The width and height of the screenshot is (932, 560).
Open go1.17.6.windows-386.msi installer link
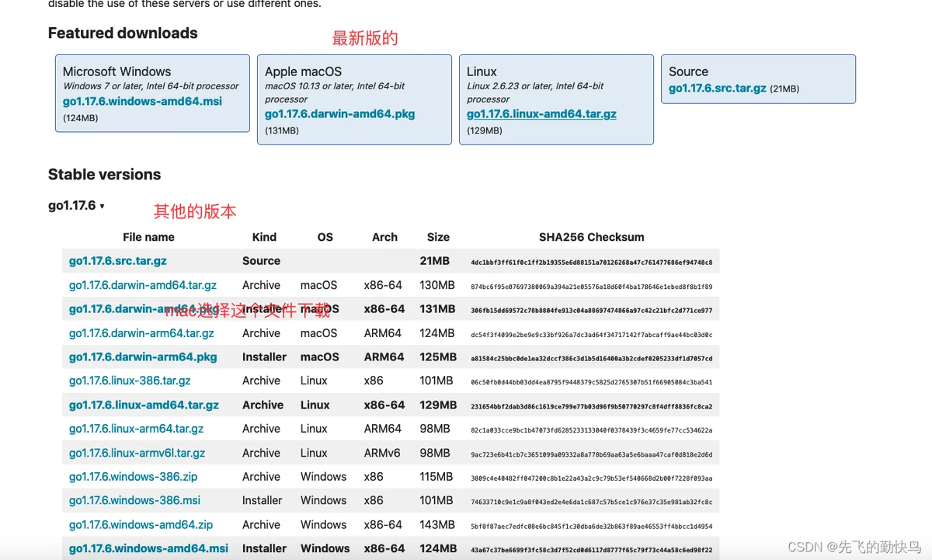[x=134, y=500]
